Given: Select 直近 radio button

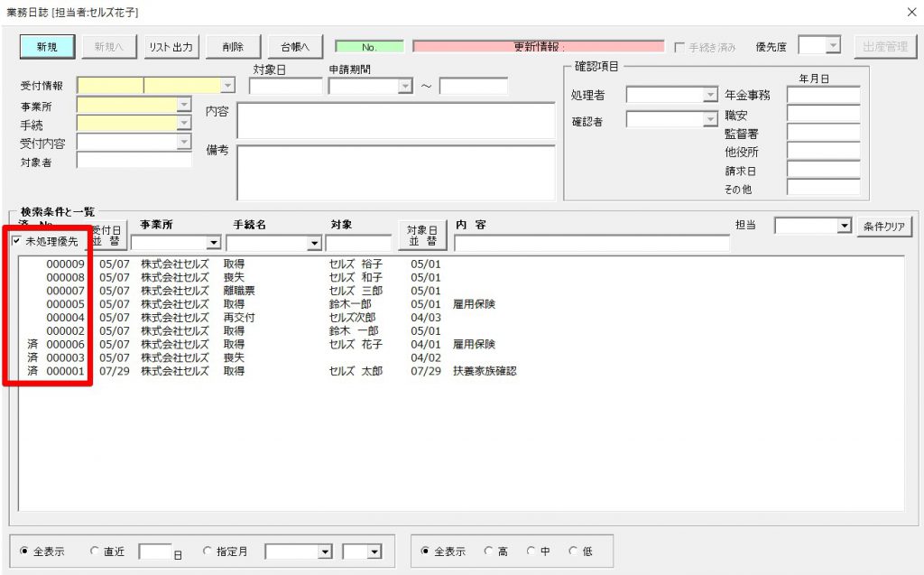Looking at the screenshot, I should pos(94,551).
